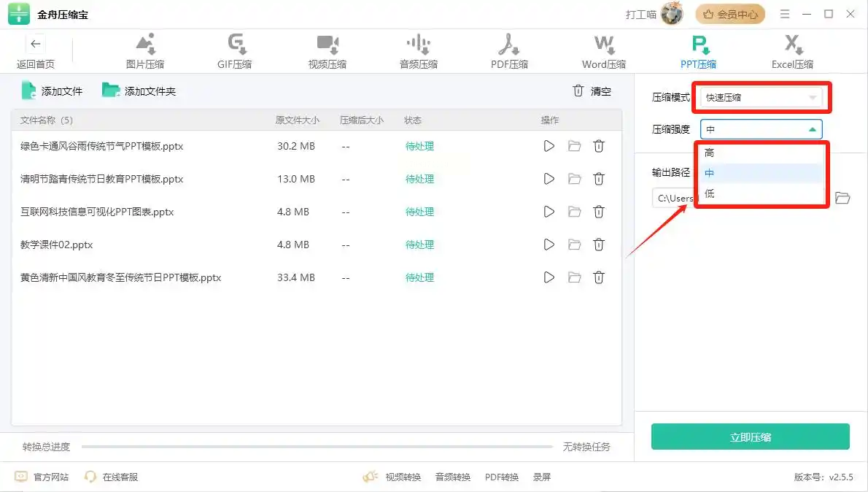Choose 高 compression strength option
This screenshot has width=868, height=492.
762,153
